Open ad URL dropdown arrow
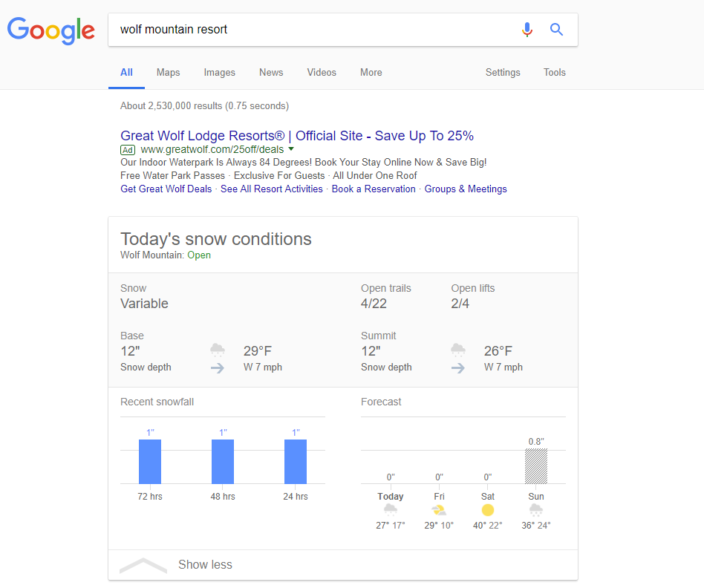 click(x=291, y=149)
